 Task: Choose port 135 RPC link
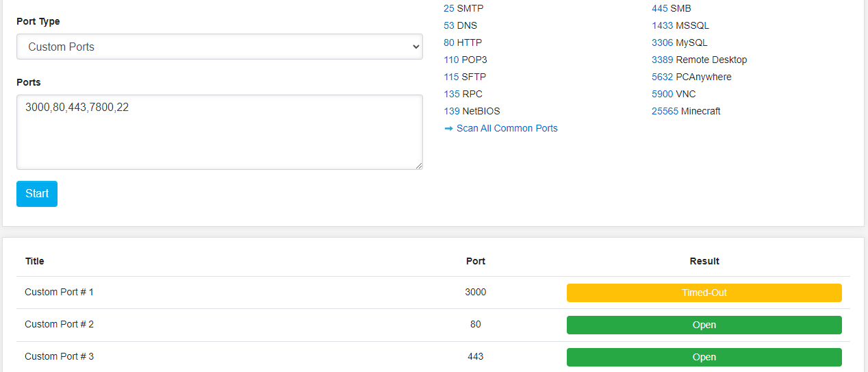click(x=451, y=94)
